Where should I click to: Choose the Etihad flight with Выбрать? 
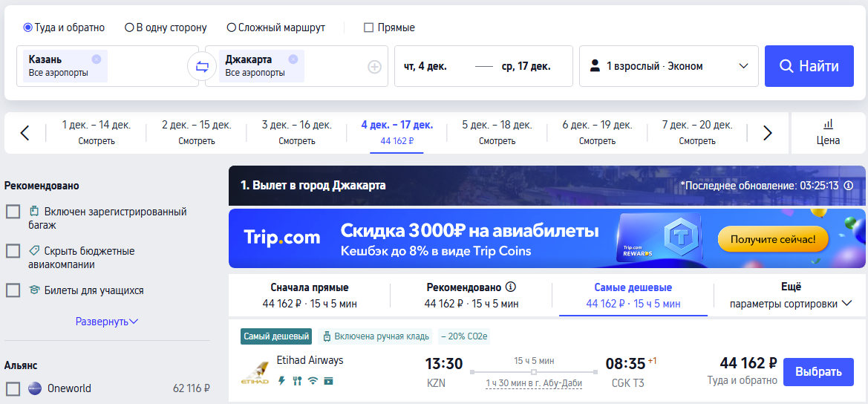[818, 372]
